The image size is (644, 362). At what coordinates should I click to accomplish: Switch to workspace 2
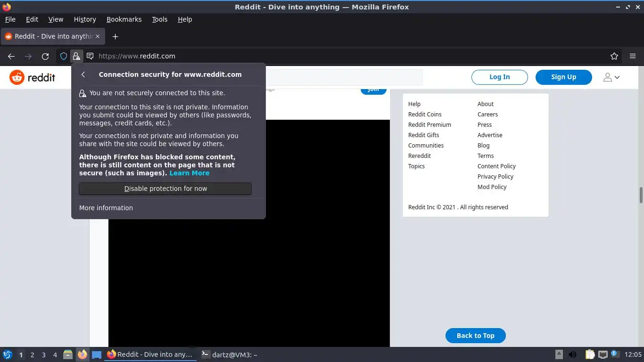[x=32, y=355]
